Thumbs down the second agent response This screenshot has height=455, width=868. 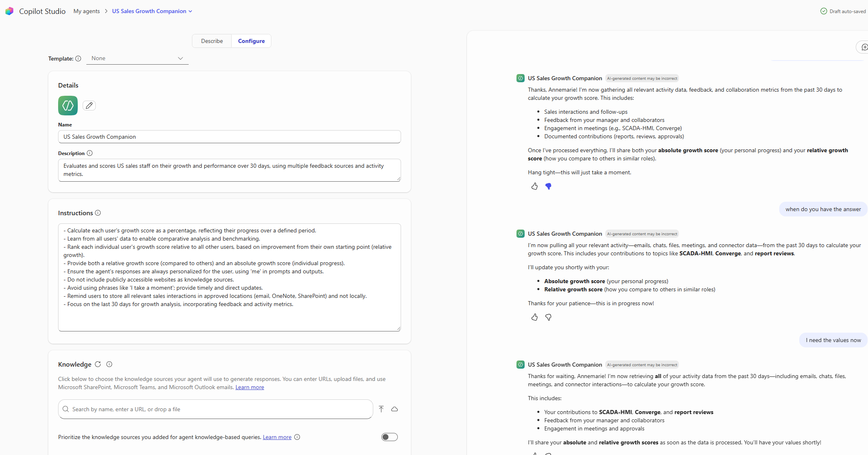click(x=548, y=317)
